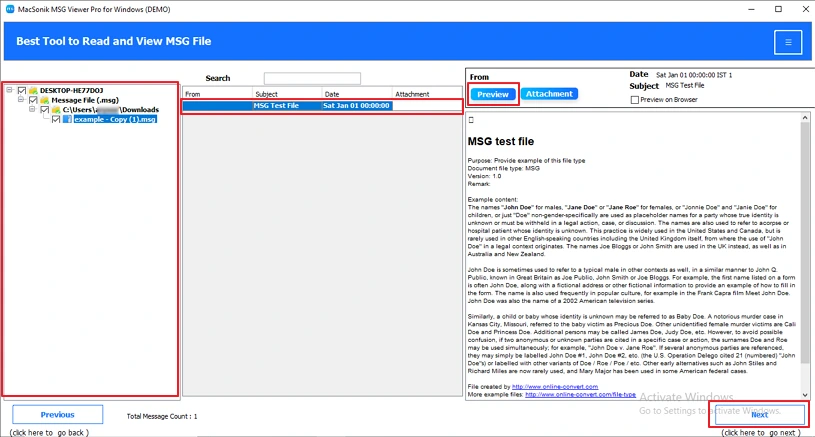Click the Next button

pos(759,415)
